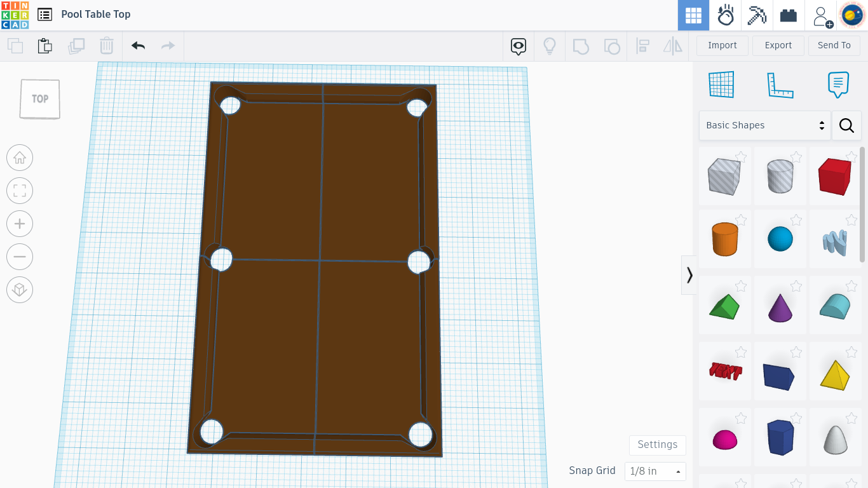Favorite the red Box shape
This screenshot has width=868, height=488.
pos(852,156)
